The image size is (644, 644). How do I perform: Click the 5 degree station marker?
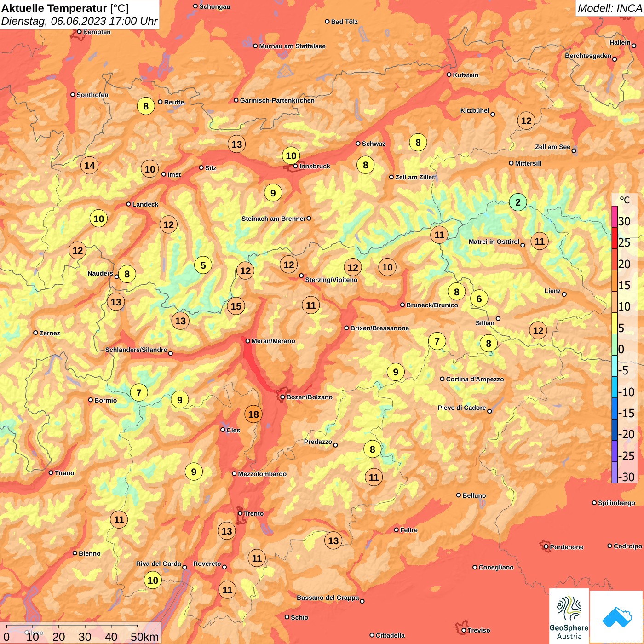pyautogui.click(x=203, y=265)
